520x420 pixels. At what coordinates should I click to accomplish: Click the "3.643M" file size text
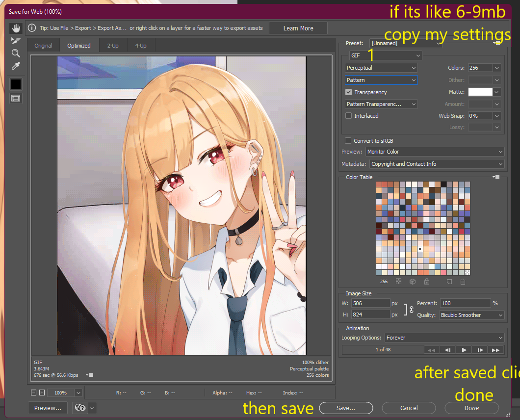click(42, 368)
